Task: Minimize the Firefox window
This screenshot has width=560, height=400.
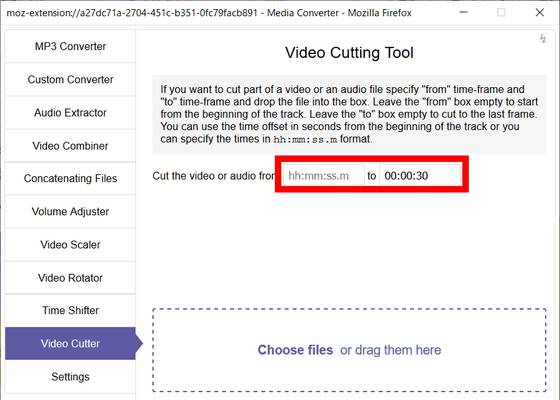Action: (x=464, y=12)
